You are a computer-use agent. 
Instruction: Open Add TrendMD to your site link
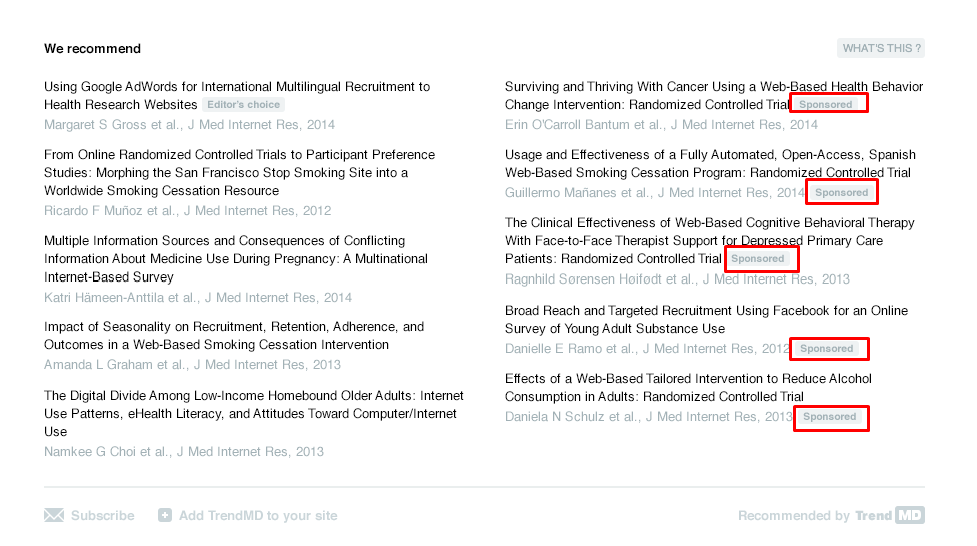point(258,516)
